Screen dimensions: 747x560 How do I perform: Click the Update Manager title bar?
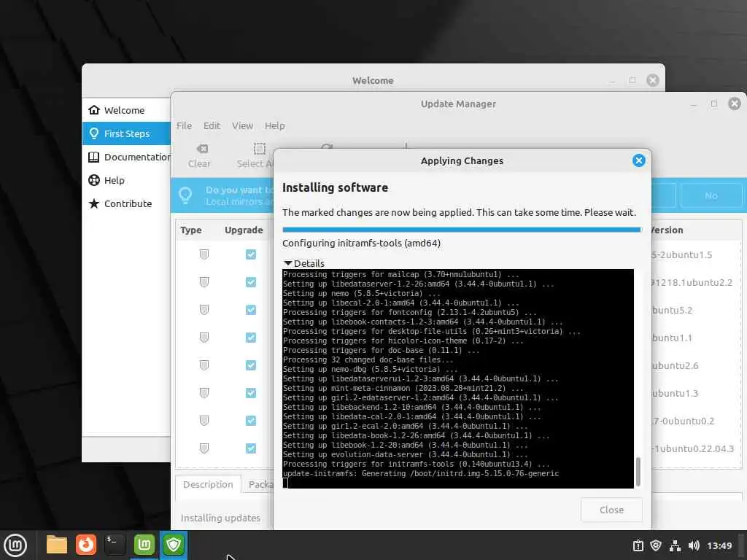458,104
